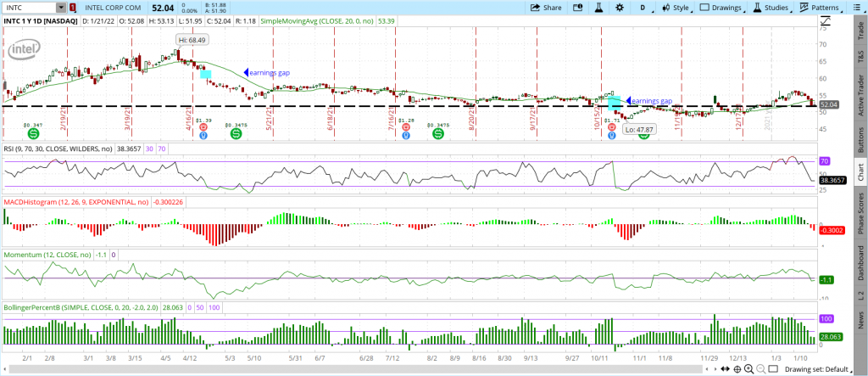
Task: Click the INTC symbol input field
Action: tap(30, 8)
